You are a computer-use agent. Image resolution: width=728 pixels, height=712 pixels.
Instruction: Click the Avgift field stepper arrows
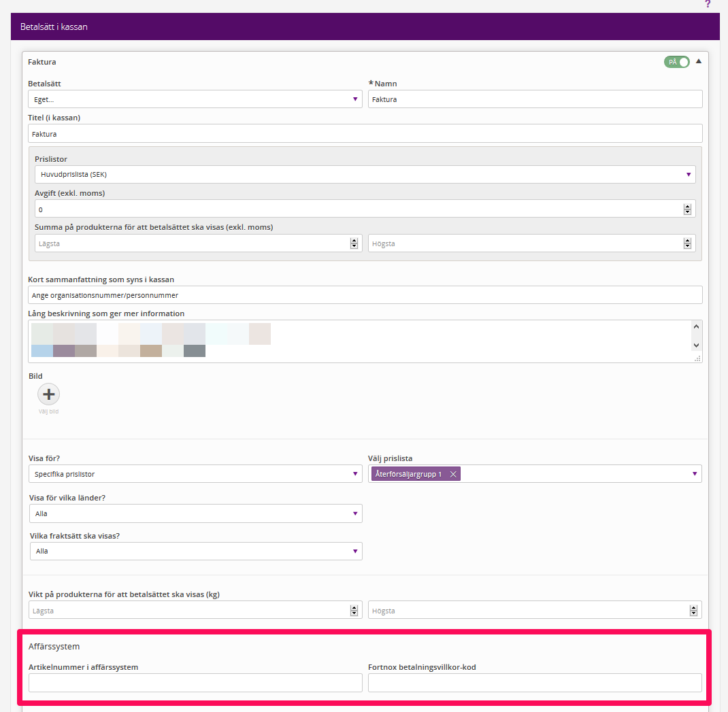pos(687,209)
